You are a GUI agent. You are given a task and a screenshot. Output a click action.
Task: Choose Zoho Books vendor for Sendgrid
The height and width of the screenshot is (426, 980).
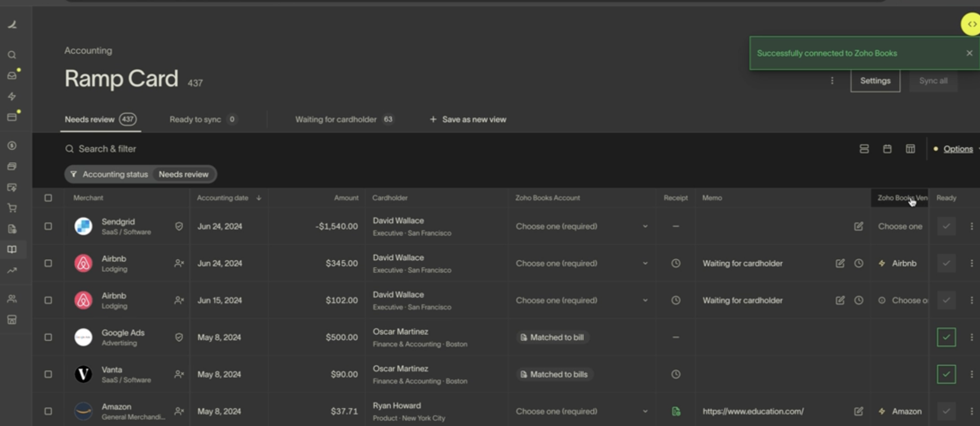900,226
